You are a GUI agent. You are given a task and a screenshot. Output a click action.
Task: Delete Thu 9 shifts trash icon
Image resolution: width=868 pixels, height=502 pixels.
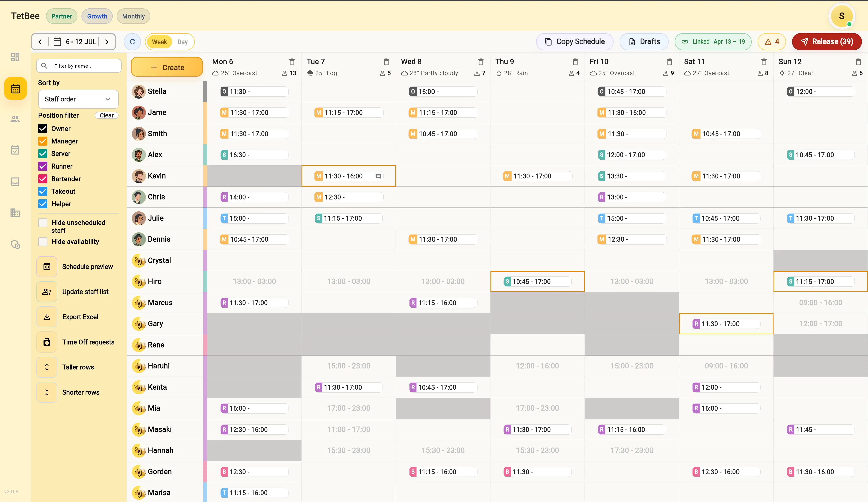click(x=575, y=62)
